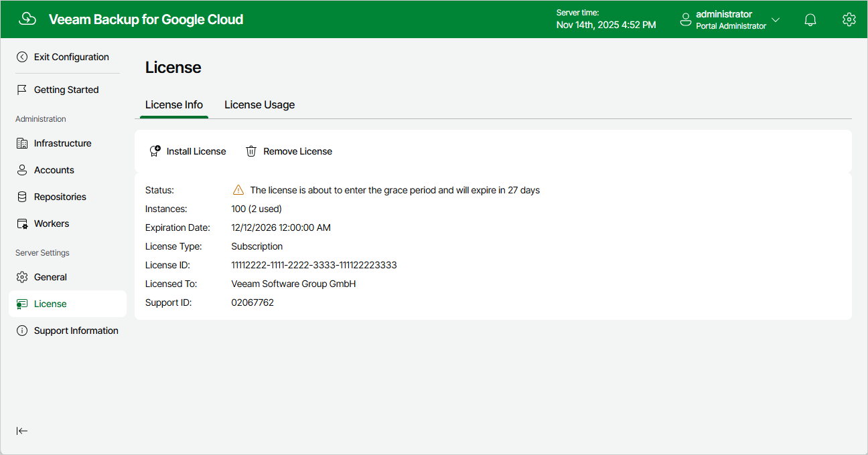This screenshot has width=868, height=455.
Task: Click the Instances: field label
Action: click(166, 209)
